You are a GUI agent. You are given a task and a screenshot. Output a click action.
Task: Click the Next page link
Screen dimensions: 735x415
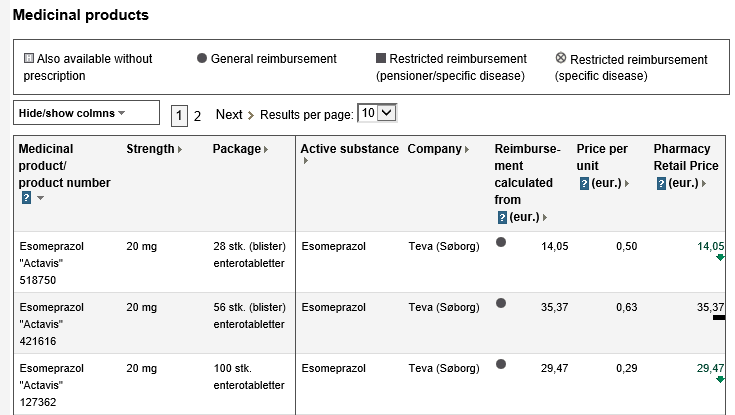click(235, 114)
